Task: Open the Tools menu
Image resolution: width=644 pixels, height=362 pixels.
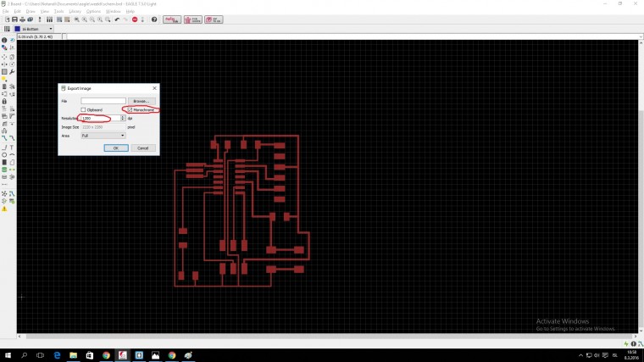Action: click(58, 11)
